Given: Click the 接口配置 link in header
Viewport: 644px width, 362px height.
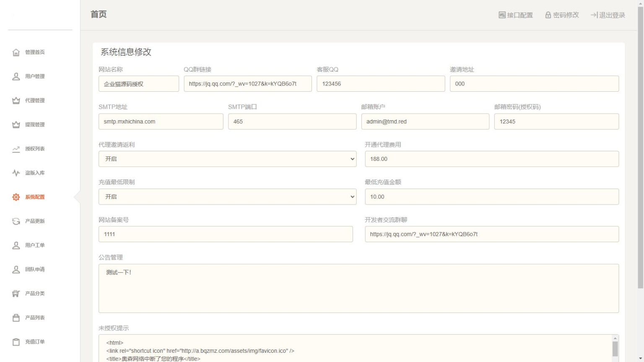Looking at the screenshot, I should (515, 15).
